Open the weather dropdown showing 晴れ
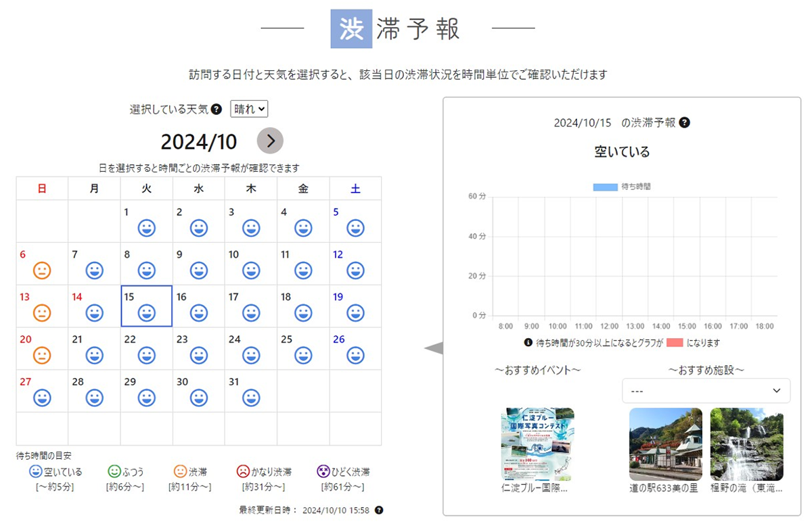The height and width of the screenshot is (524, 812). click(x=249, y=109)
